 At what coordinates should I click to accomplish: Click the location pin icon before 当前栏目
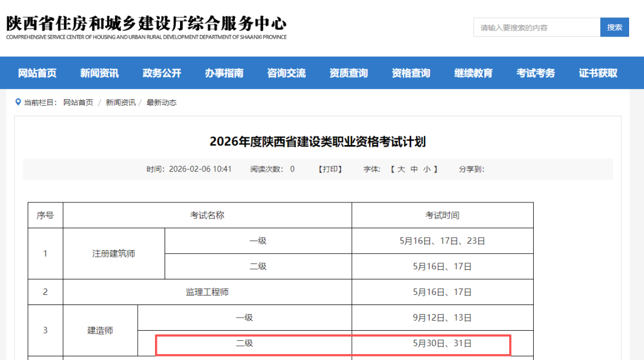point(18,102)
